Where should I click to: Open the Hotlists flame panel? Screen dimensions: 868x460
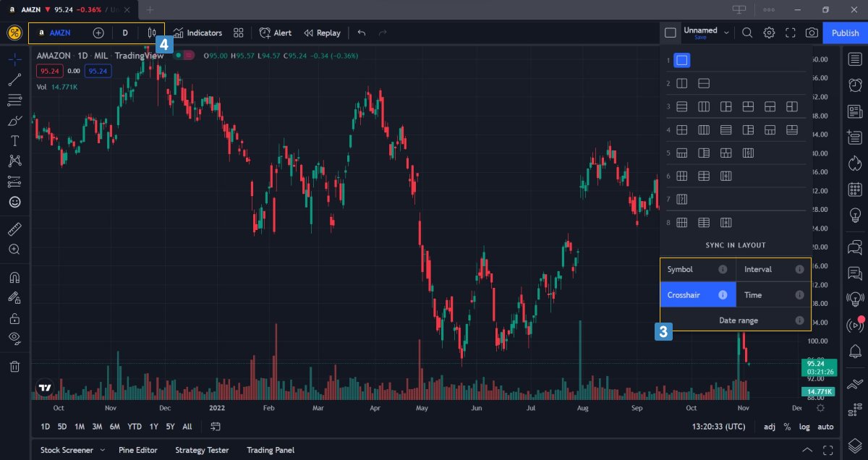click(856, 164)
